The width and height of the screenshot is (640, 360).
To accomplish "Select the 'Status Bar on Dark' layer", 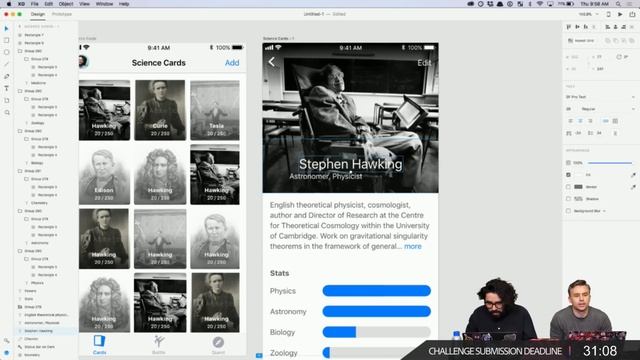I will pyautogui.click(x=39, y=347).
